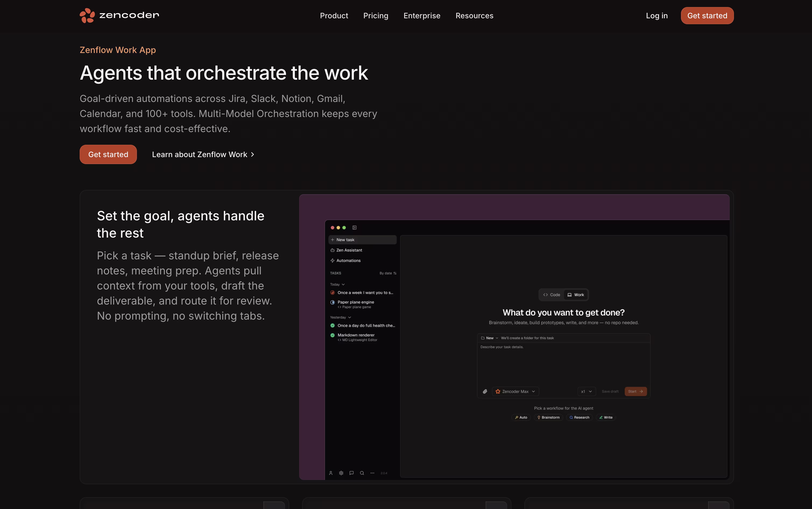Click the status icon of Paper plane engine
Viewport: 812px width, 509px height.
pyautogui.click(x=332, y=302)
